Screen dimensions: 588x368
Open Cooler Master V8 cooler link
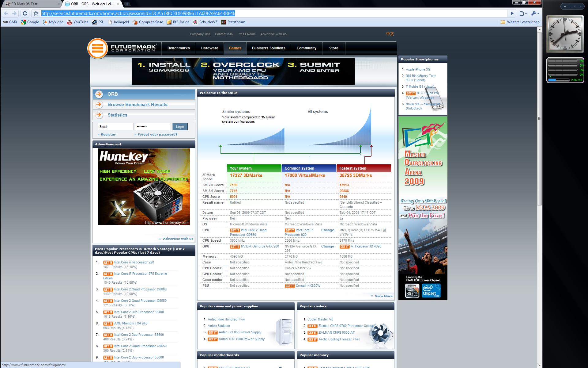click(x=320, y=320)
